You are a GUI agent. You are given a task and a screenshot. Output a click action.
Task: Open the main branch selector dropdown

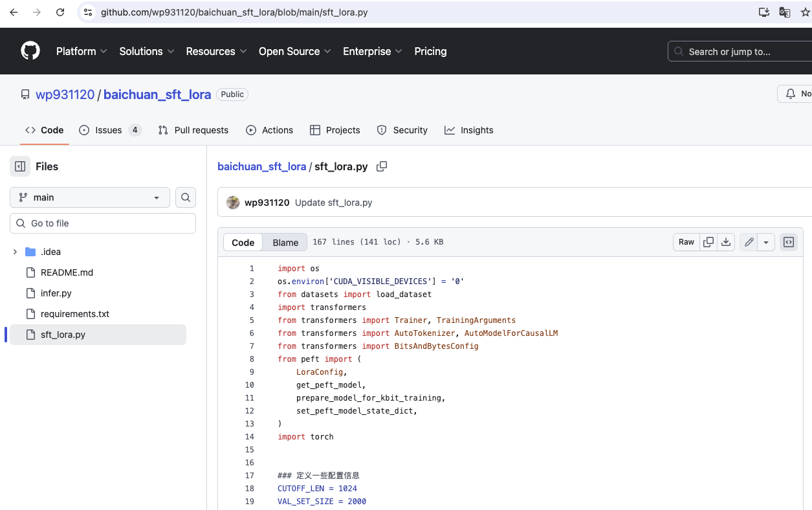(x=90, y=197)
